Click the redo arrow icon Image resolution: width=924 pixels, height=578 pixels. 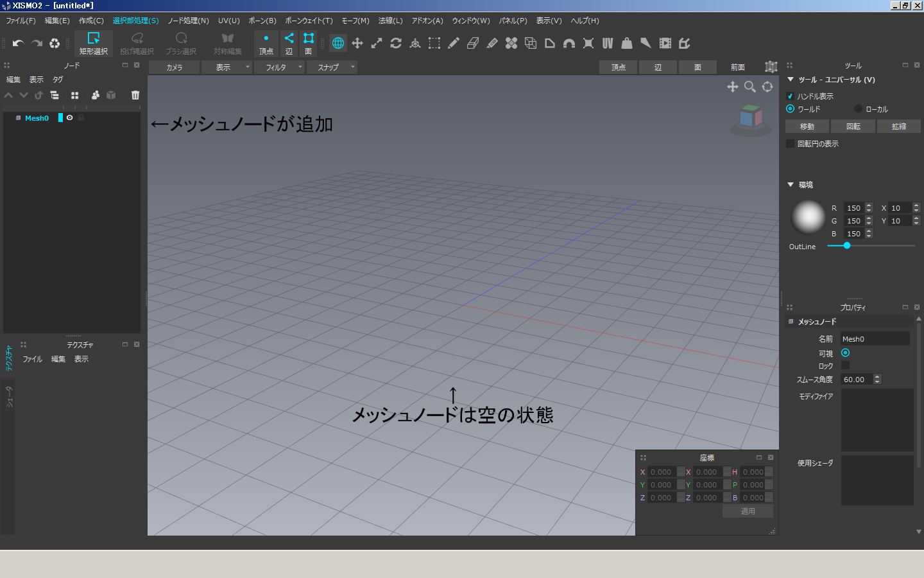pos(37,43)
